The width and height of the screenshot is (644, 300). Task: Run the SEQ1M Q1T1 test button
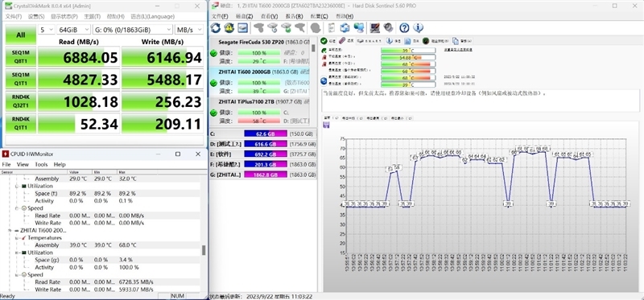tap(21, 79)
